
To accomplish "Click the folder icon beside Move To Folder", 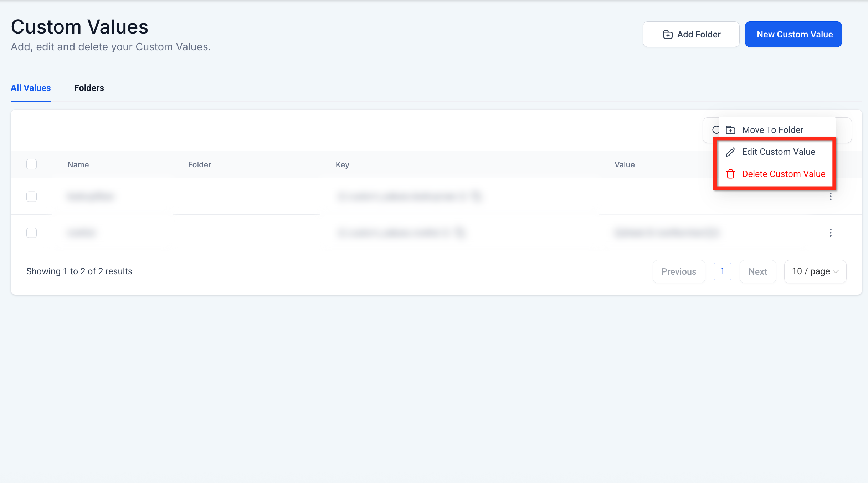I will click(x=730, y=130).
